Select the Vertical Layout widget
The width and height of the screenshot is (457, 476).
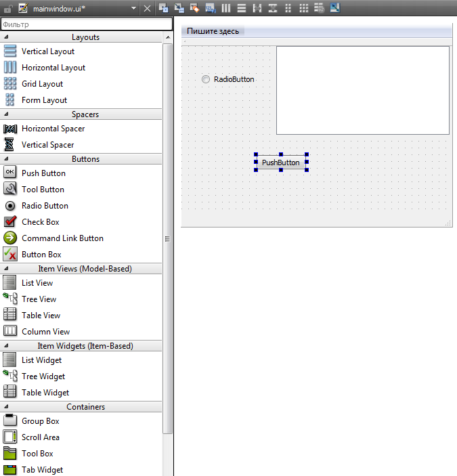tap(81, 51)
